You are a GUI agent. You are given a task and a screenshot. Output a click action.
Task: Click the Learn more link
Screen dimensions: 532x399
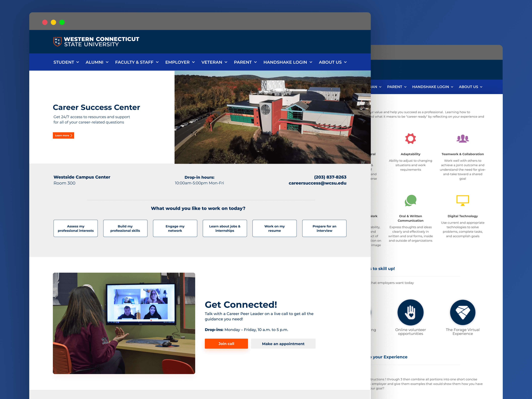[63, 135]
